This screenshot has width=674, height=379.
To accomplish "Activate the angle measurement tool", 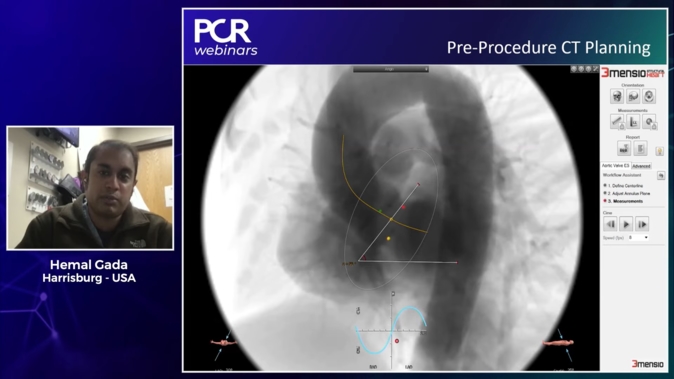I will pos(633,122).
